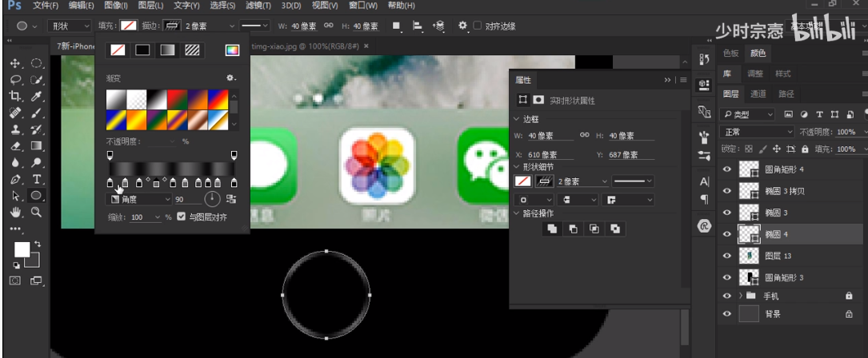Select the Horizontal Type tool

[37, 179]
